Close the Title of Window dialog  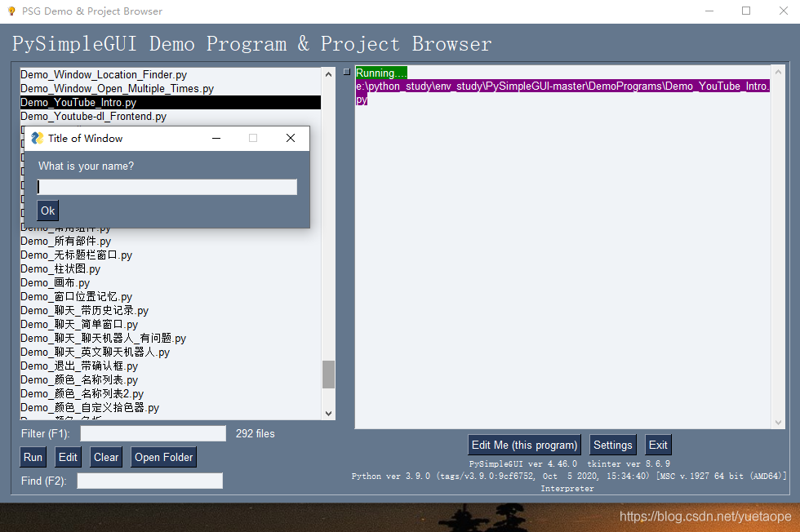click(291, 138)
